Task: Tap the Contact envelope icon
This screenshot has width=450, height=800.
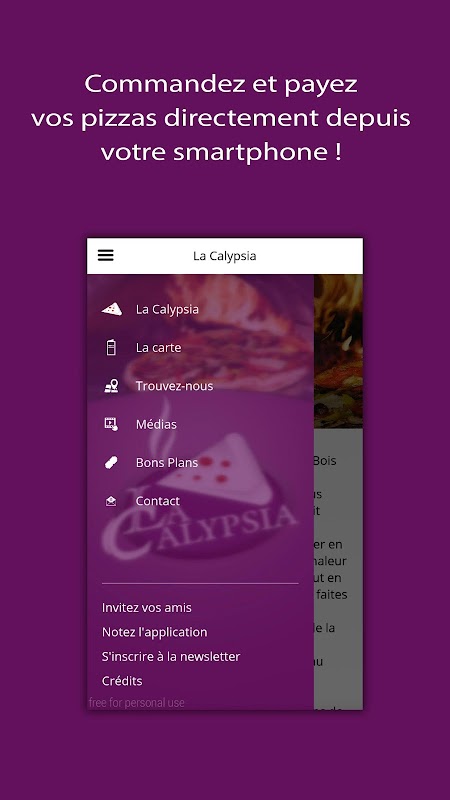Action: 111,501
